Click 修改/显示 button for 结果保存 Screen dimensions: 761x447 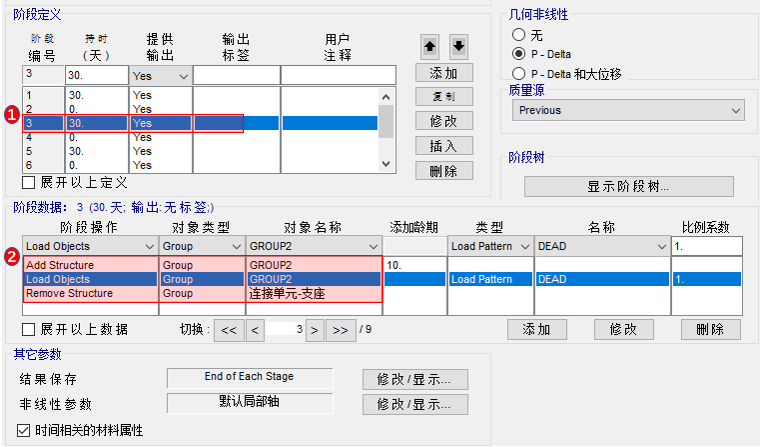(x=414, y=379)
